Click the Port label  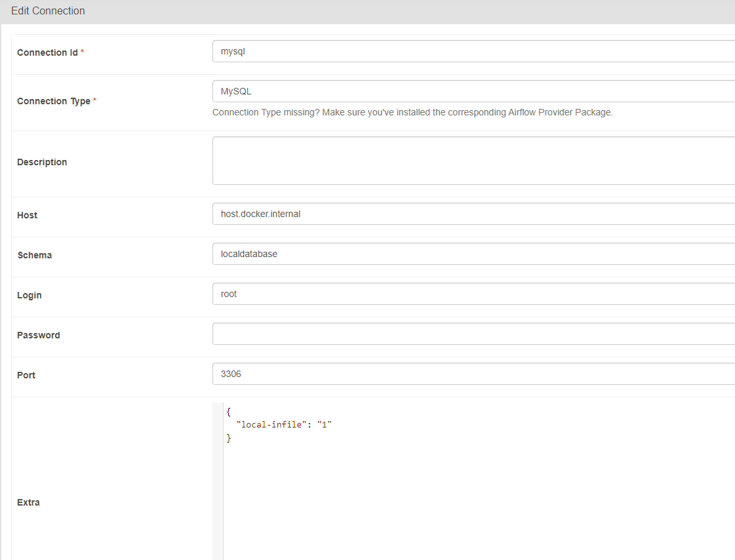(26, 375)
